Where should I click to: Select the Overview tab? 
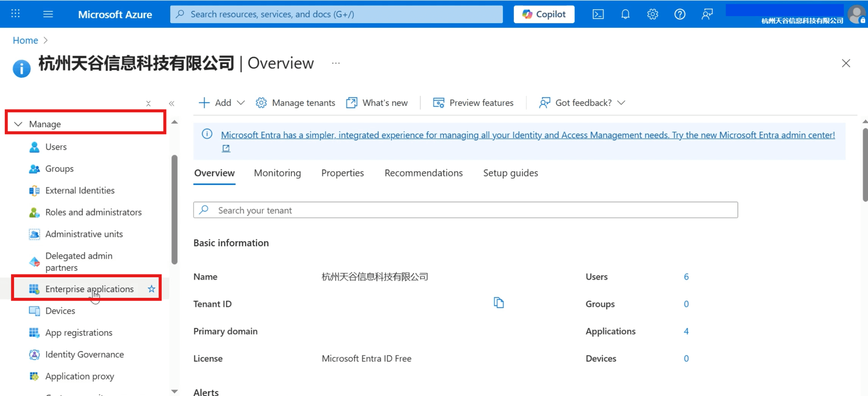[214, 173]
